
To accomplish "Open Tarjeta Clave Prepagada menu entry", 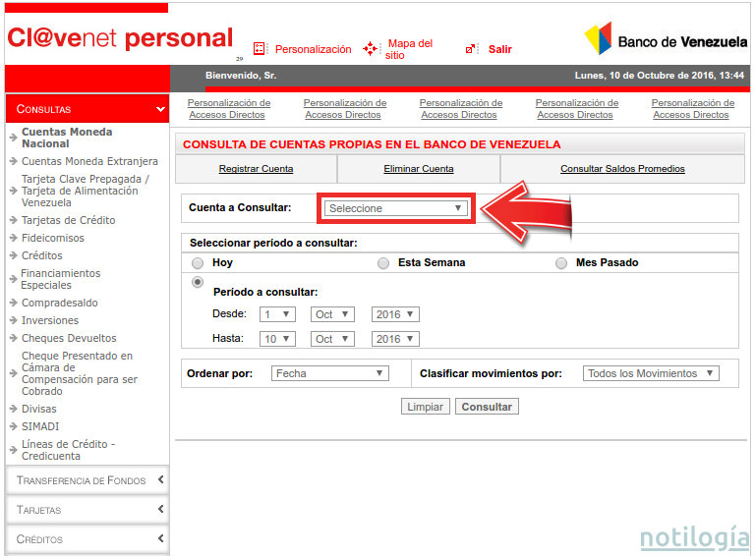I will (86, 191).
